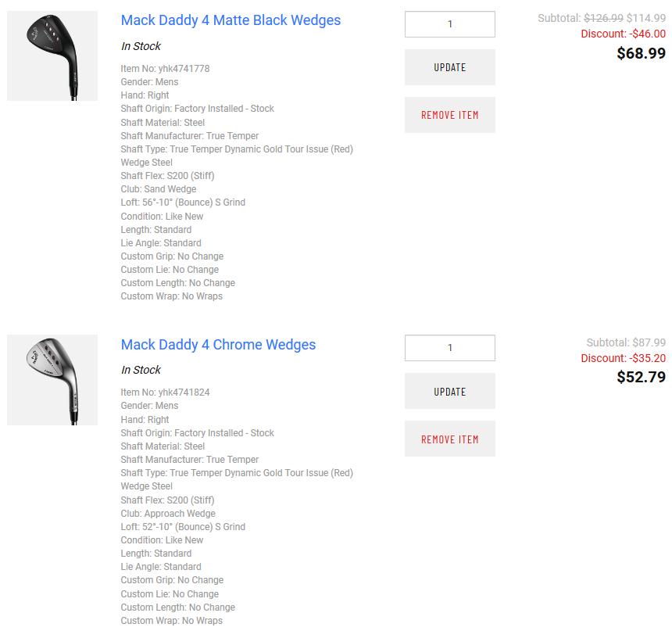Click the $87.99 subtotal amount

tap(649, 342)
